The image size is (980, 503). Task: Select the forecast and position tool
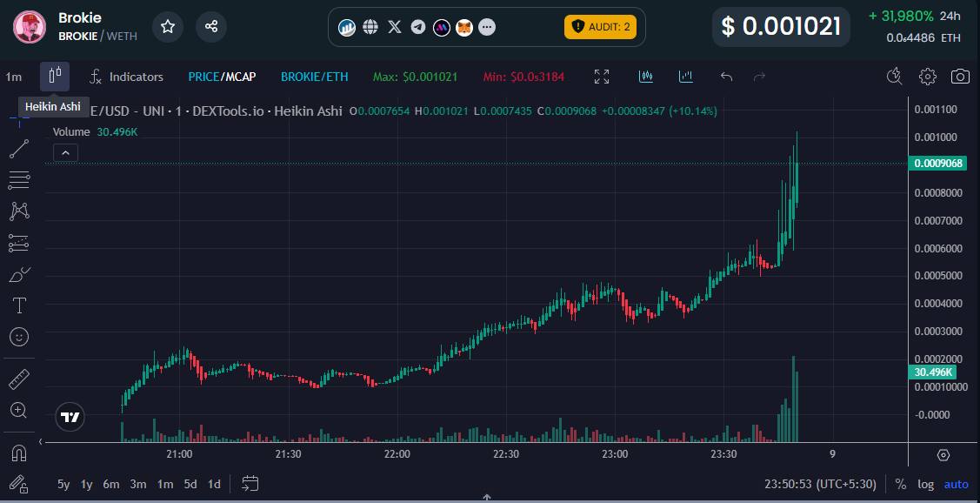coord(19,244)
